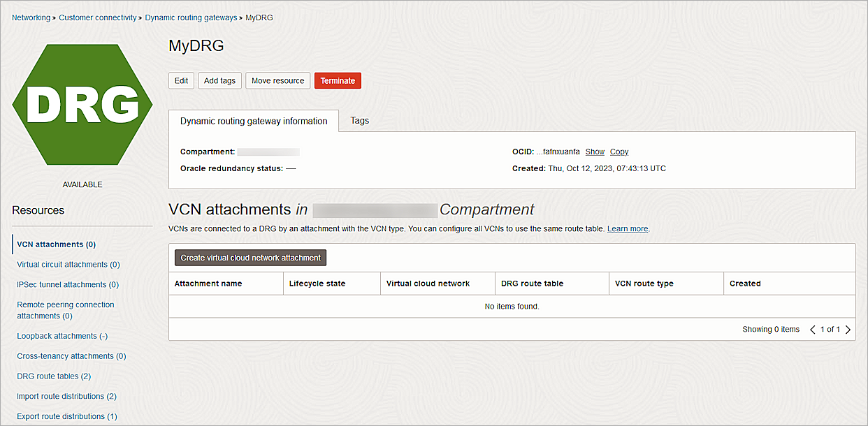Open the Learn more link
The image size is (868, 426).
(627, 228)
